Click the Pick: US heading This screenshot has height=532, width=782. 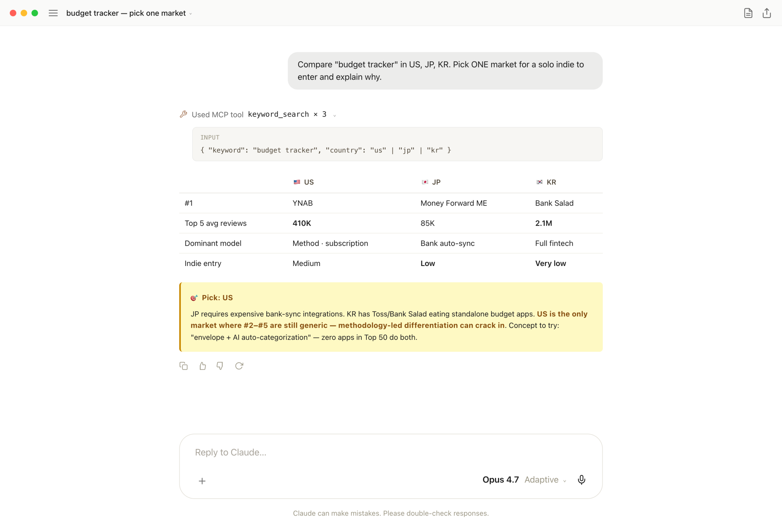pos(217,298)
